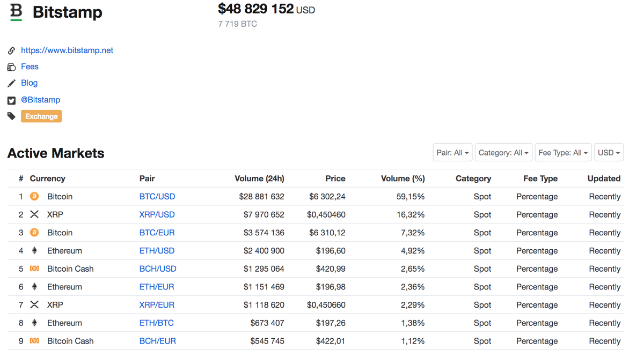Screen dimensions: 644x350
Task: Click XRP icon in XRP/USD row
Action: pos(34,214)
